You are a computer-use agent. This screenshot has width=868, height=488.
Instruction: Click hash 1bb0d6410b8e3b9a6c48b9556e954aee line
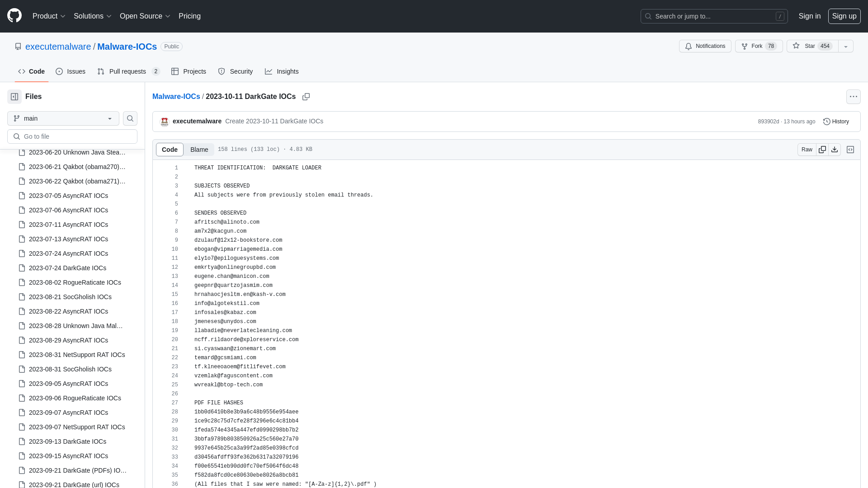(246, 412)
